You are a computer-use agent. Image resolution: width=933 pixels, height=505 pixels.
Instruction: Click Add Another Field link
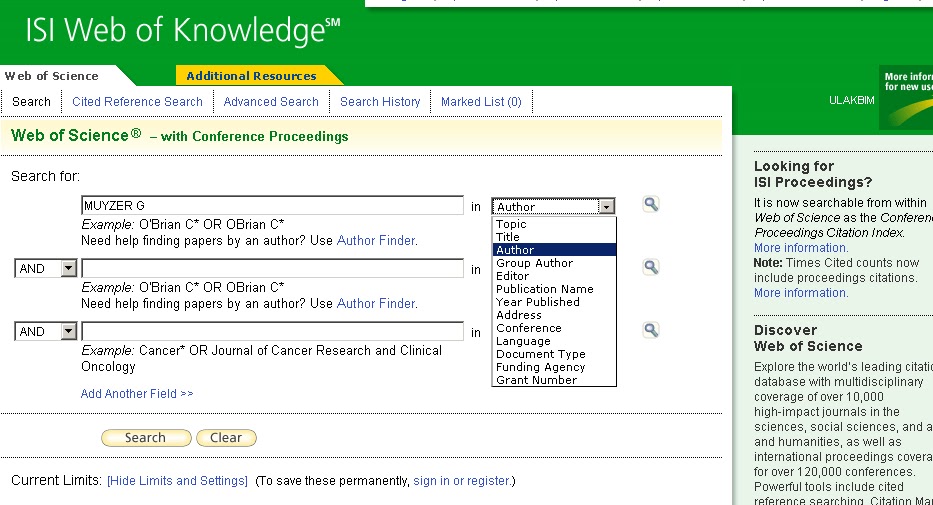[x=137, y=394]
